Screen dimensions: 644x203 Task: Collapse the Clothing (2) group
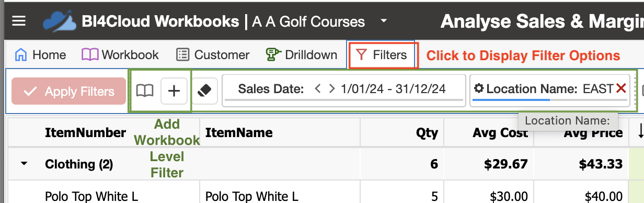coord(24,164)
